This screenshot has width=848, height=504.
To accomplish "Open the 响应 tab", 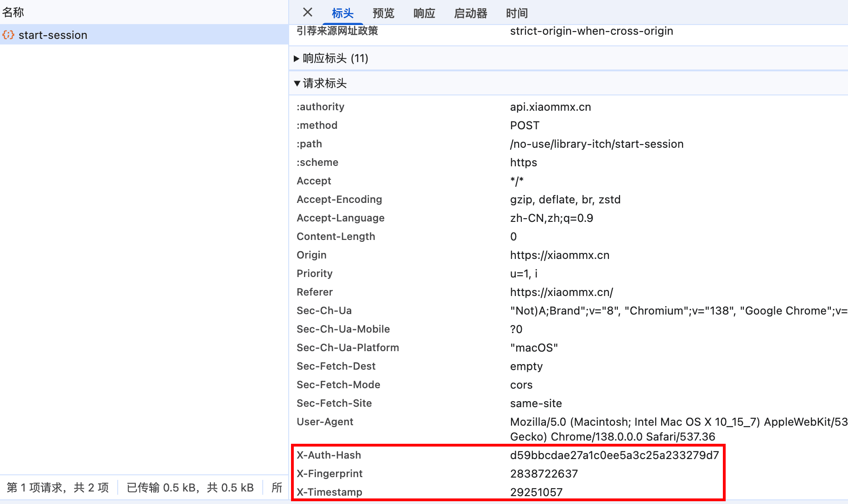I will (424, 13).
